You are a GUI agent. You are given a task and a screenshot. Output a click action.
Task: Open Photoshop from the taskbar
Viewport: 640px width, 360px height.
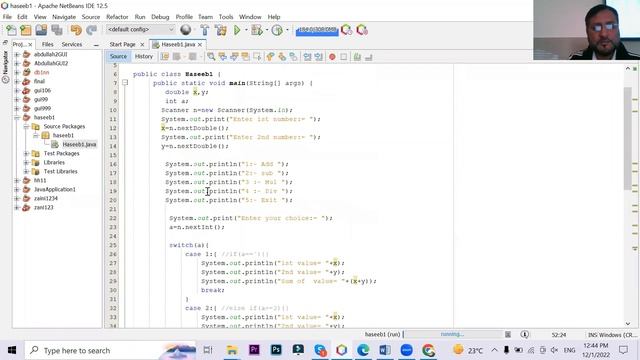pos(276,350)
